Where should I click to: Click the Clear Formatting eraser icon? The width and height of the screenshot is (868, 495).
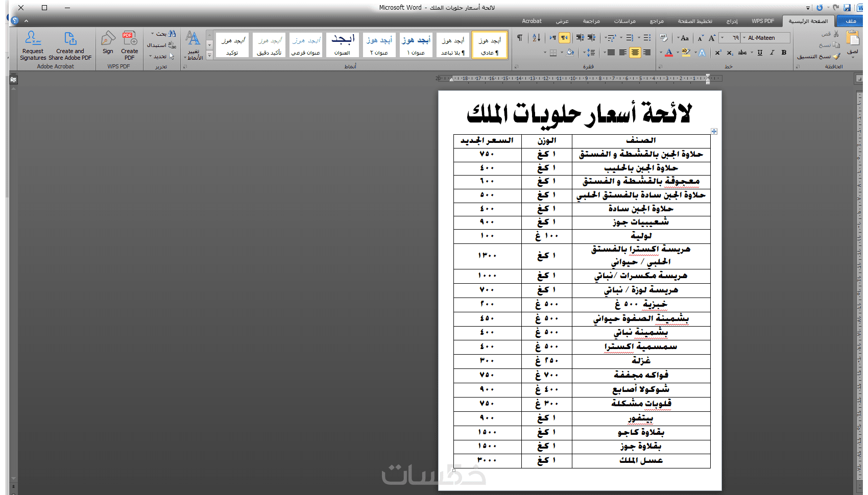[663, 38]
